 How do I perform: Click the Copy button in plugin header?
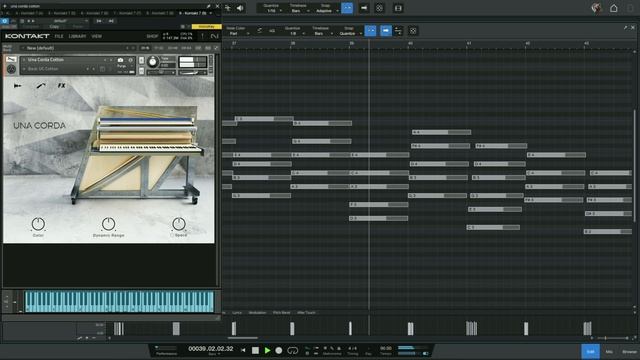(54, 27)
